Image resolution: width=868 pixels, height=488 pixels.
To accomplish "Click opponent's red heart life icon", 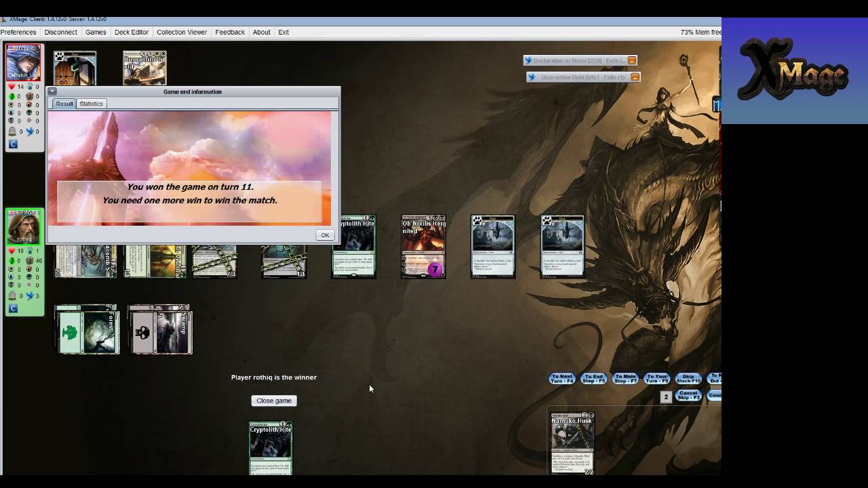I will click(x=12, y=87).
